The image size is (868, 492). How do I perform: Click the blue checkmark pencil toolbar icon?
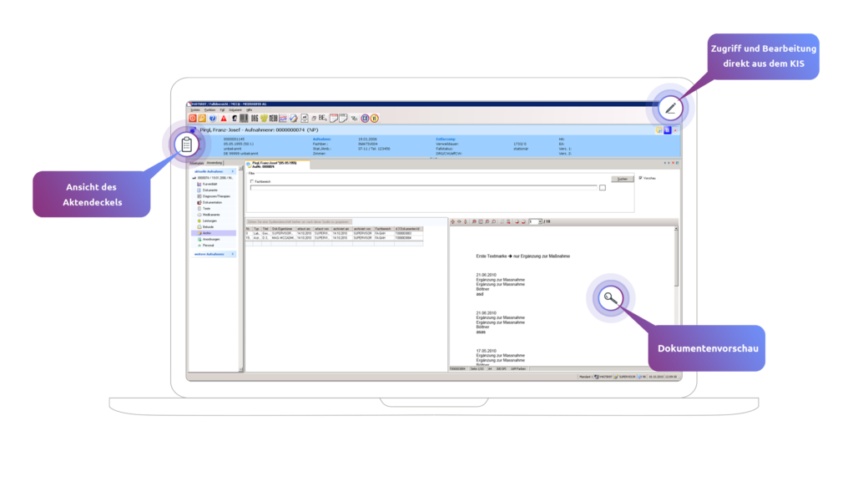[294, 119]
